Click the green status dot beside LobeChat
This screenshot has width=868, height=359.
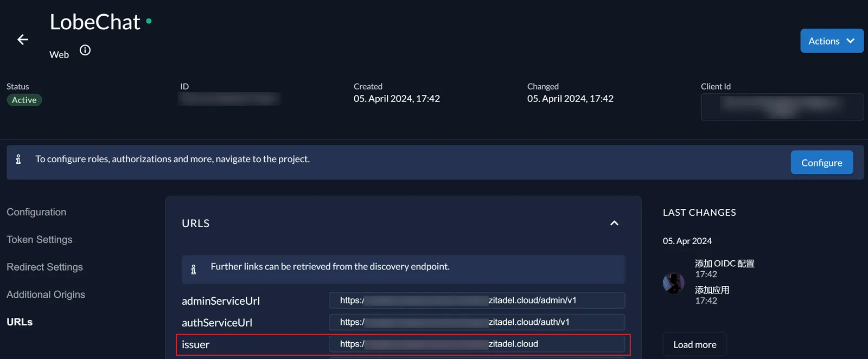149,21
